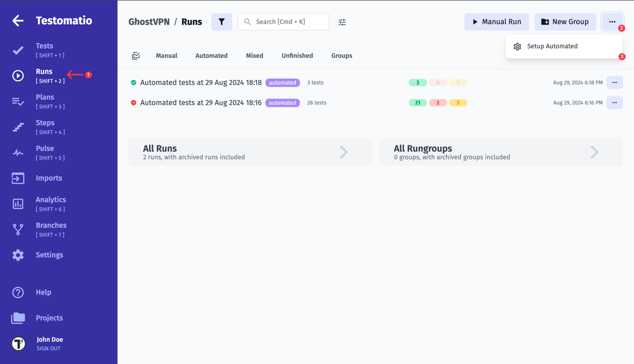Image resolution: width=634 pixels, height=364 pixels.
Task: Expand the All Rungroups chevron
Action: (x=594, y=152)
